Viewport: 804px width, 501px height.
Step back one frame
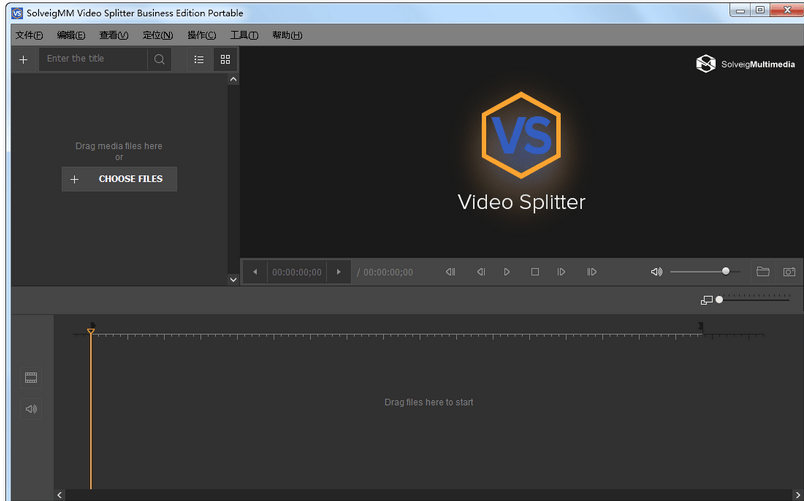coord(480,272)
